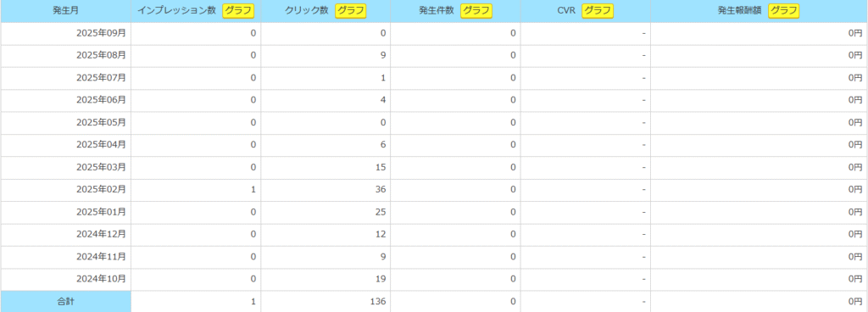Click the 0円 reward in 合計 row
This screenshot has width=868, height=312.
(x=855, y=302)
